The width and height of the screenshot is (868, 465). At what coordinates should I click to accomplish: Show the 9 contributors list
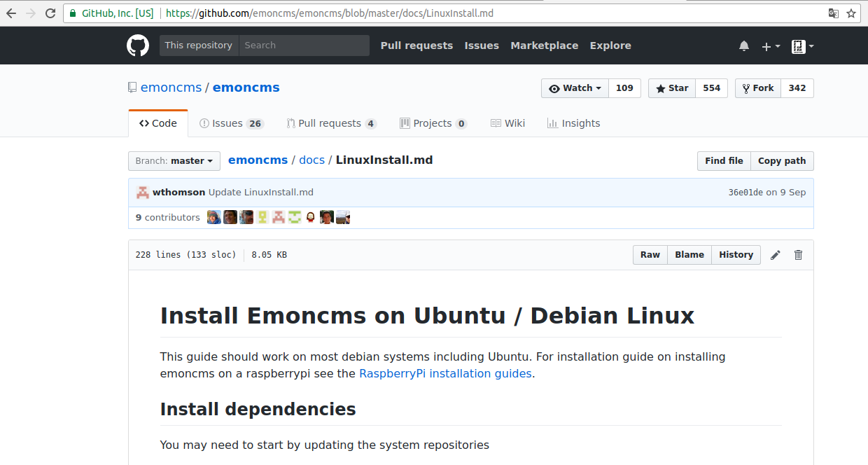(x=168, y=218)
